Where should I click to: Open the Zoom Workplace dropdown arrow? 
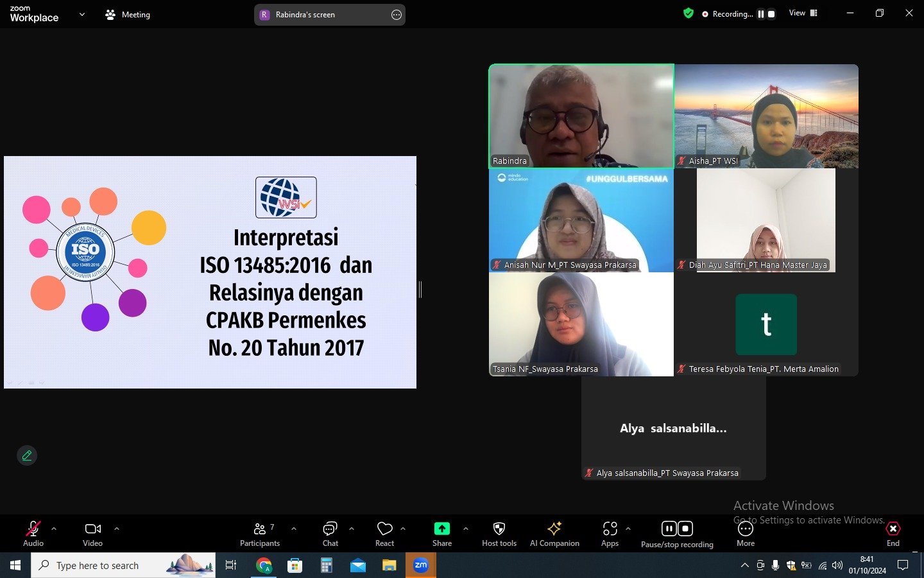click(x=82, y=14)
